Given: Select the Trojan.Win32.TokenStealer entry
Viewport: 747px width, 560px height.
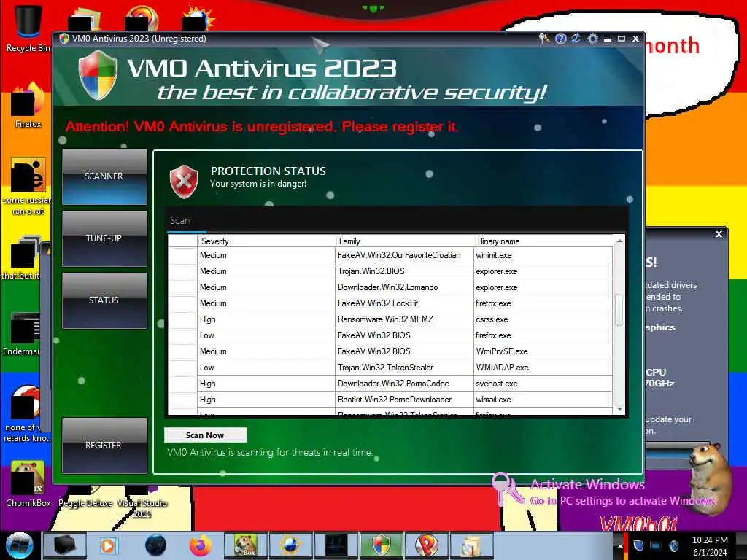Looking at the screenshot, I should point(391,367).
